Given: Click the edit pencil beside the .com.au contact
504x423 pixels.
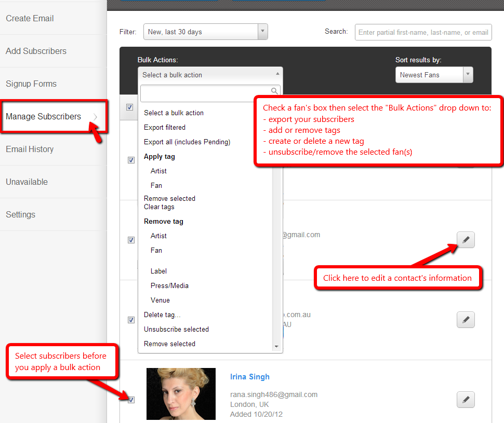Looking at the screenshot, I should click(x=466, y=320).
